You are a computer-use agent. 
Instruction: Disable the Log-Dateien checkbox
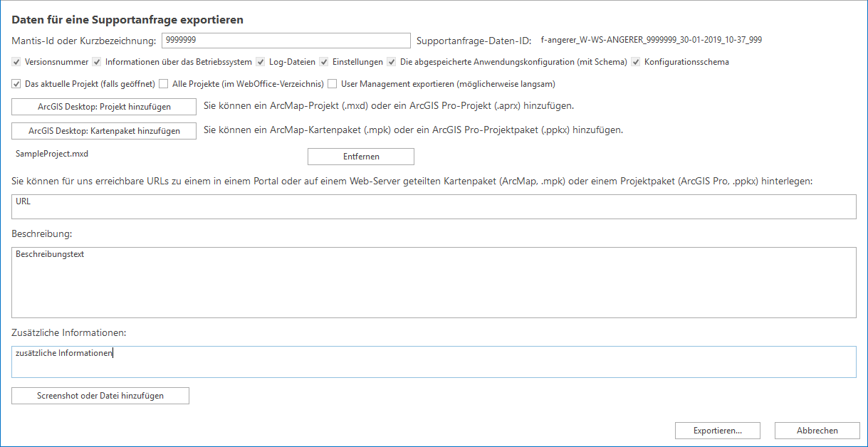261,62
